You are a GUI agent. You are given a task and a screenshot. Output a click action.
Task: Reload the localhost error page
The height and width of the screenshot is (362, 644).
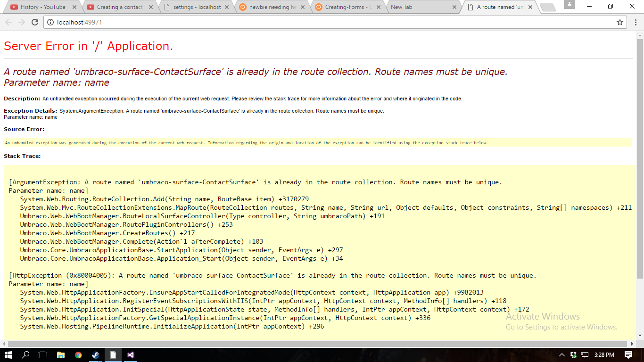click(x=35, y=22)
